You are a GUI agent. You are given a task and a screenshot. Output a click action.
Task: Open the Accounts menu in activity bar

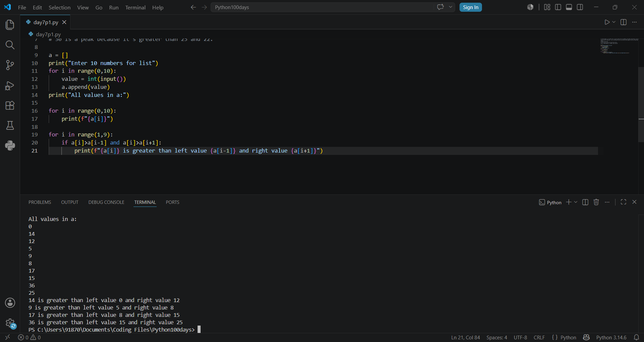pyautogui.click(x=10, y=303)
